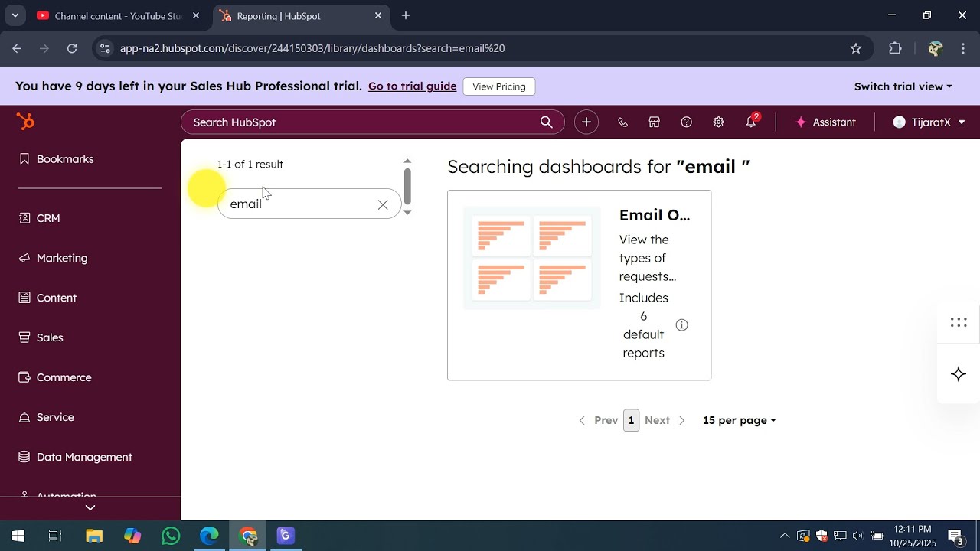Bookmark this page with the star icon
This screenshot has width=980, height=551.
pos(856,48)
